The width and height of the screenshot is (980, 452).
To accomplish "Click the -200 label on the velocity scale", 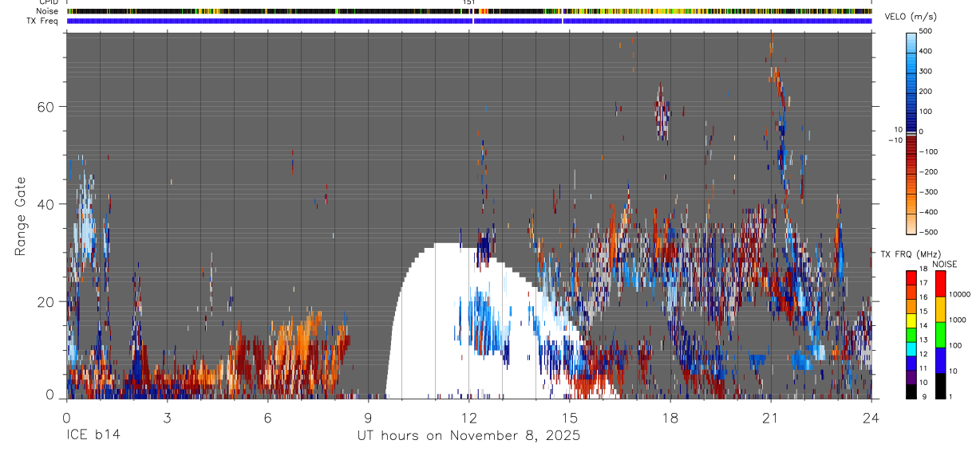I will 927,172.
